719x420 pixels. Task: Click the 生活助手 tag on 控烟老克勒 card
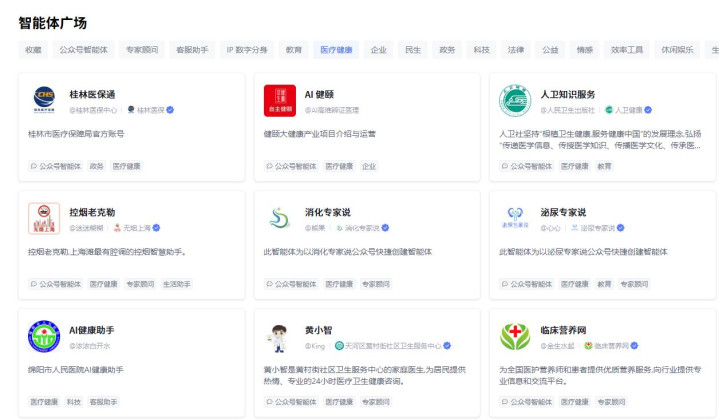[x=177, y=284]
